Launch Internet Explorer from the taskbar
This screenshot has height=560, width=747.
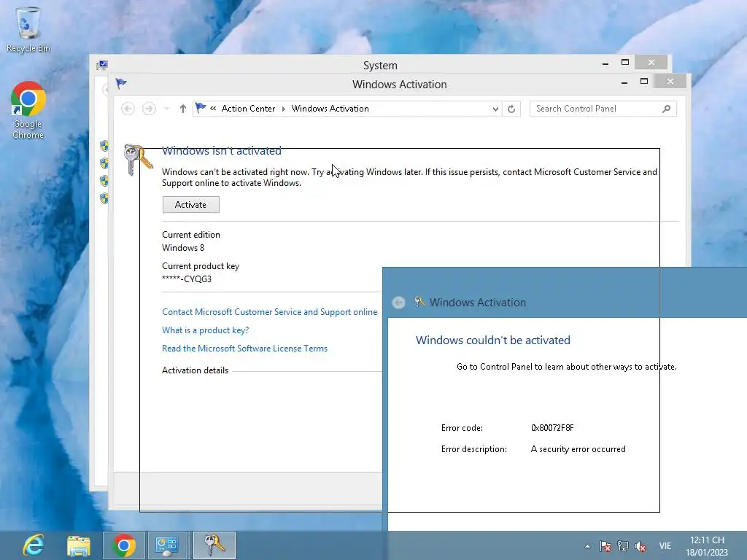click(34, 545)
